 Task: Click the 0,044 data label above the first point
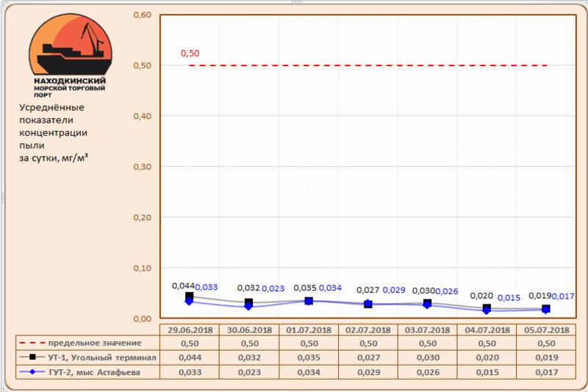[x=182, y=285]
